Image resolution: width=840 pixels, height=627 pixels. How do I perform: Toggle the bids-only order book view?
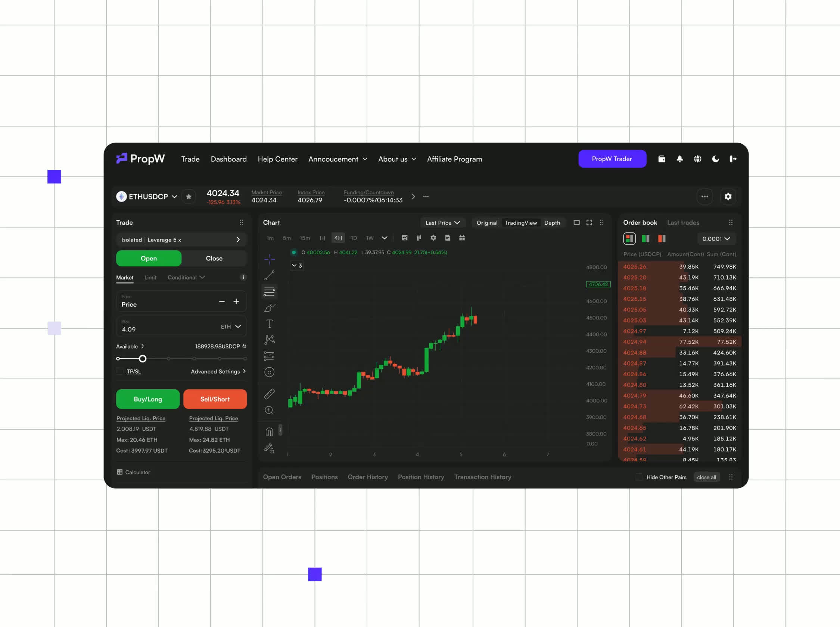645,239
